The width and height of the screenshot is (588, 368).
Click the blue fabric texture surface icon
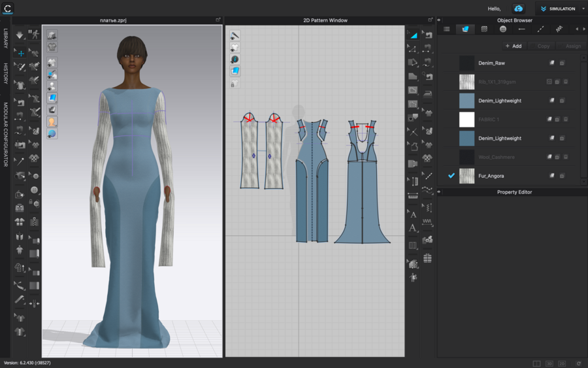tap(52, 98)
